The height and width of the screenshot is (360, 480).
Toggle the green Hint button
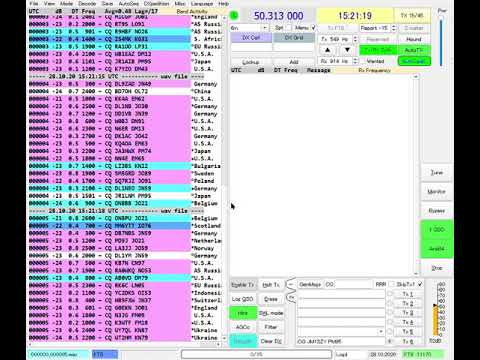[243, 313]
